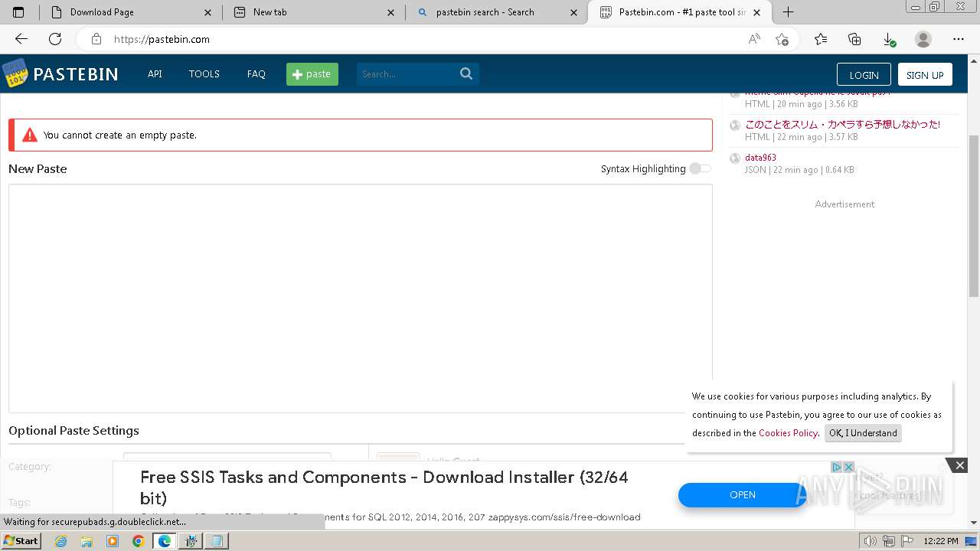Click inside the New Paste text area
Screen dimensions: 980x551
361,298
